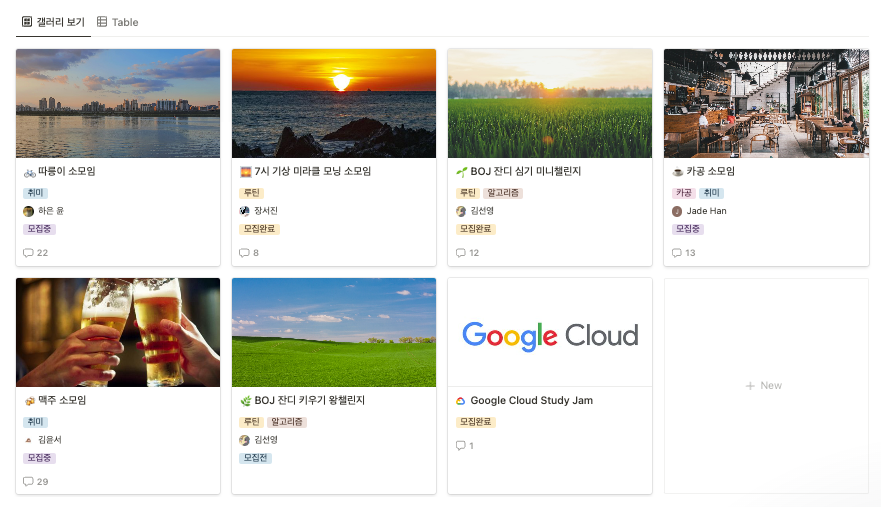Click the Jade Han avatar on 카공 소모임
Image resolution: width=881 pixels, height=507 pixels.
[677, 211]
